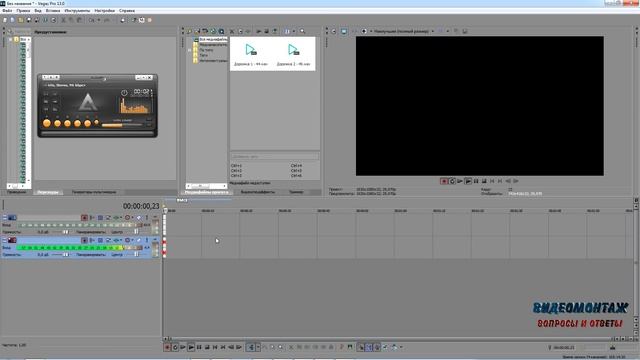The image size is (640, 360).
Task: Expand the explorer tree root node
Action: (10, 40)
